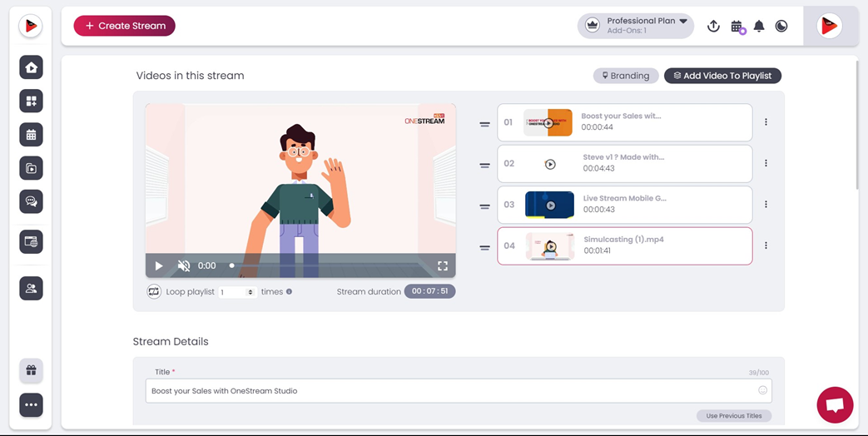
Task: Grab the drag handle for video 04
Action: tap(484, 248)
